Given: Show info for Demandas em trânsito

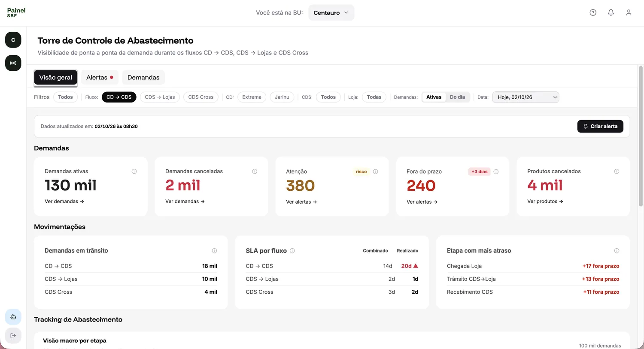Looking at the screenshot, I should click(x=214, y=251).
